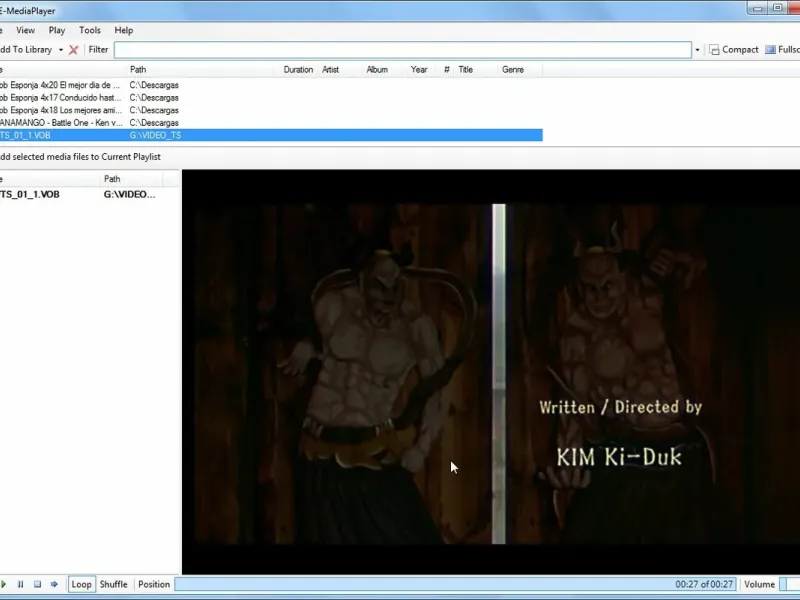800x600 pixels.
Task: Click the red X remove icon
Action: click(x=73, y=49)
